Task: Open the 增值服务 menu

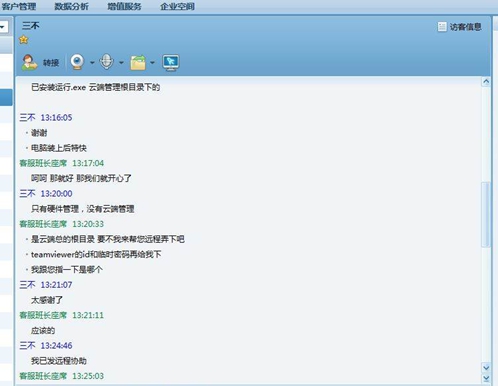Action: coord(124,6)
